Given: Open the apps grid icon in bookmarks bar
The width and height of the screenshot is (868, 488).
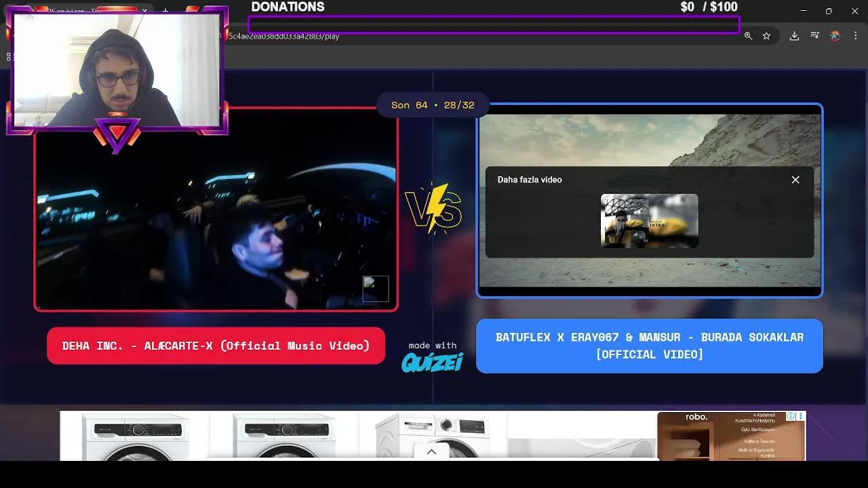Looking at the screenshot, I should tap(9, 57).
